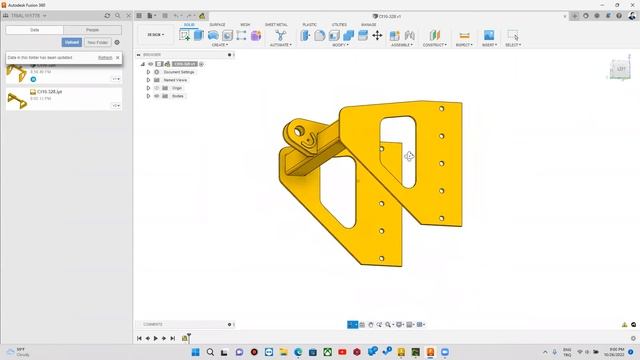Screen dimensions: 640x360
Task: Toggle Bodies folder visibility eye
Action: (157, 96)
